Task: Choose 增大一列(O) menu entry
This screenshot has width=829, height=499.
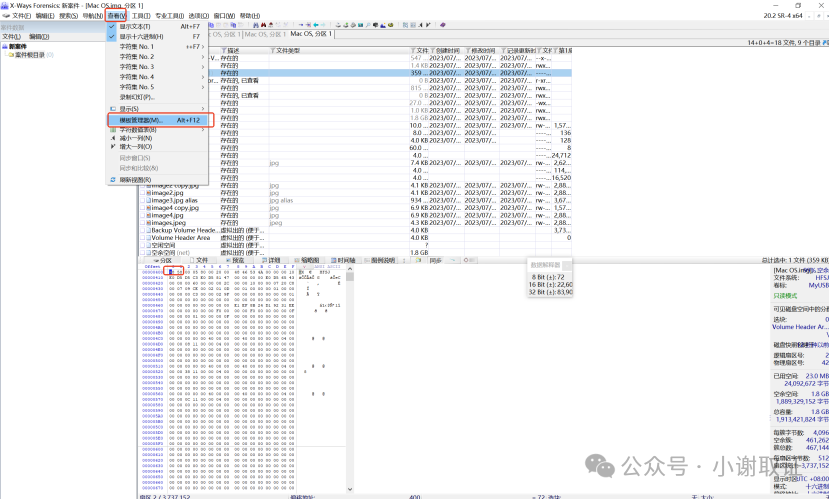Action: pos(157,146)
